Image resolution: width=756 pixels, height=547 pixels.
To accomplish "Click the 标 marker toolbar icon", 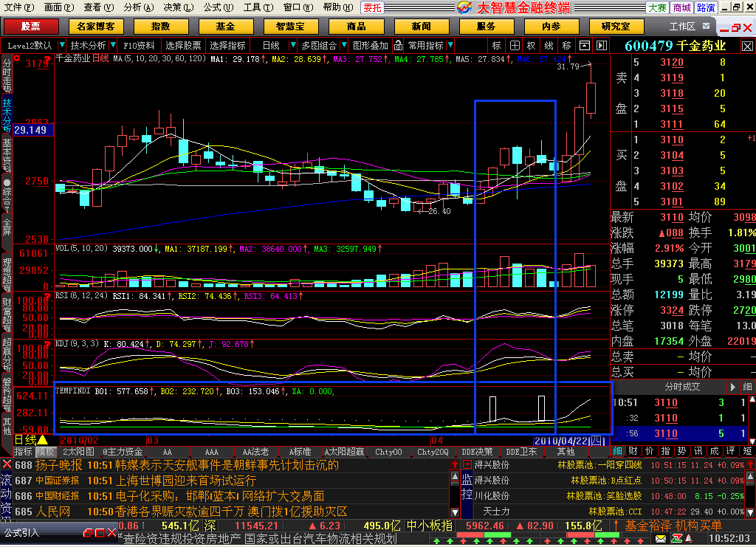I will point(498,46).
